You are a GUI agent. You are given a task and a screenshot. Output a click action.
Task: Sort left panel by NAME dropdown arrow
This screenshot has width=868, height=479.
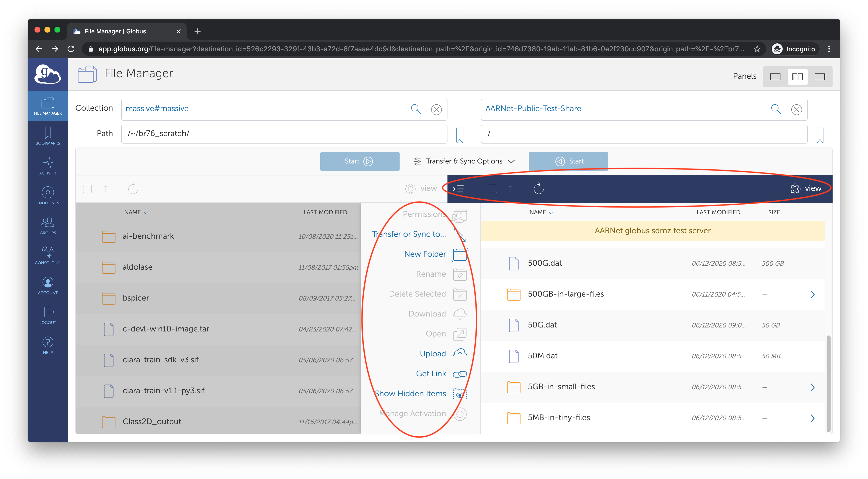[x=146, y=213]
